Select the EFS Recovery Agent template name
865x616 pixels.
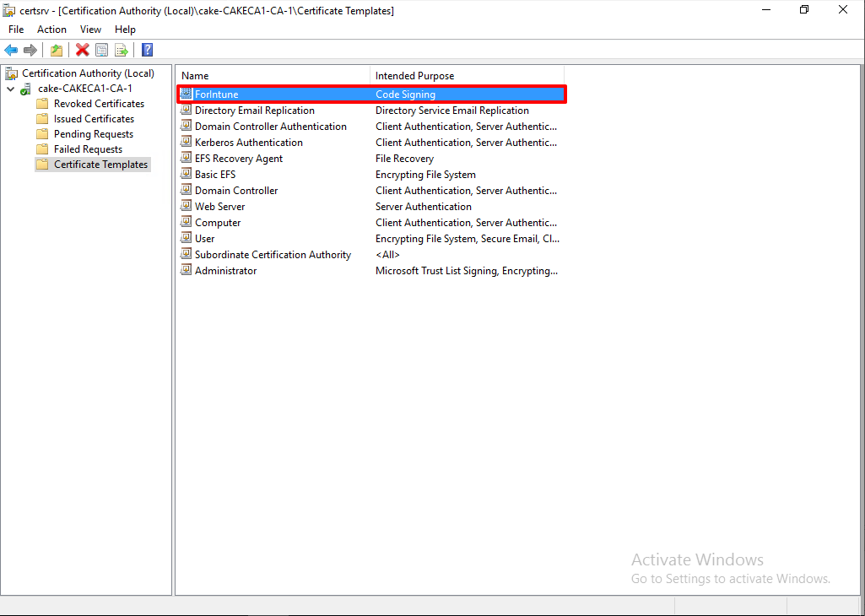[x=239, y=159]
